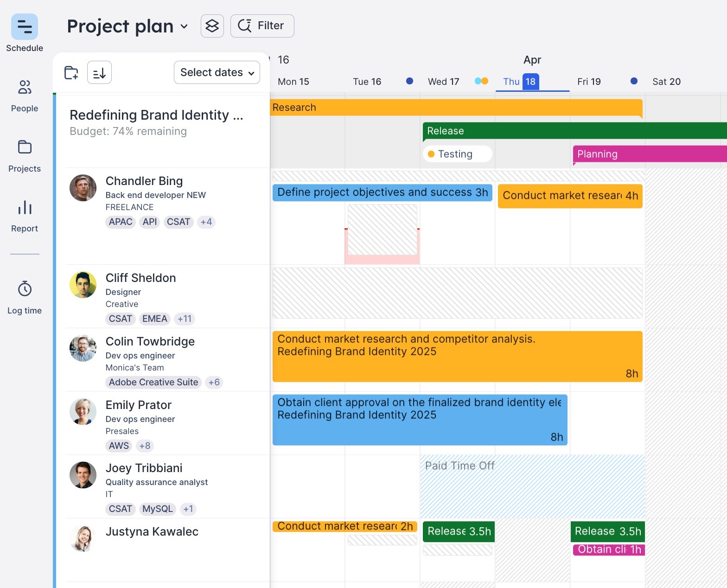727x588 pixels.
Task: Click the add project folder icon
Action: [x=71, y=73]
